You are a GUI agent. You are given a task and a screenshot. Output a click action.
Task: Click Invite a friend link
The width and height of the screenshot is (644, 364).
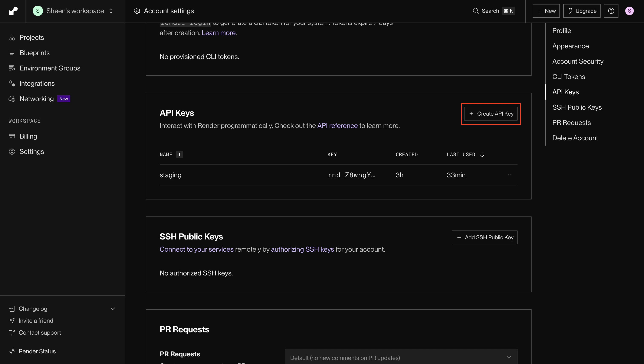[x=36, y=321]
